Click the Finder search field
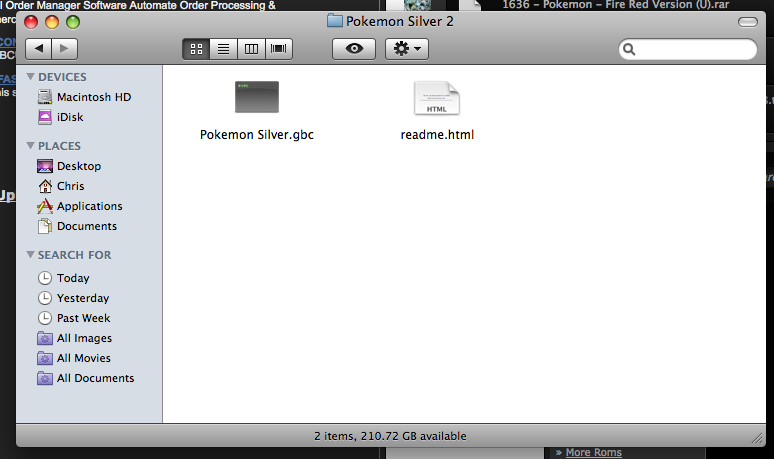This screenshot has width=774, height=459. 688,49
